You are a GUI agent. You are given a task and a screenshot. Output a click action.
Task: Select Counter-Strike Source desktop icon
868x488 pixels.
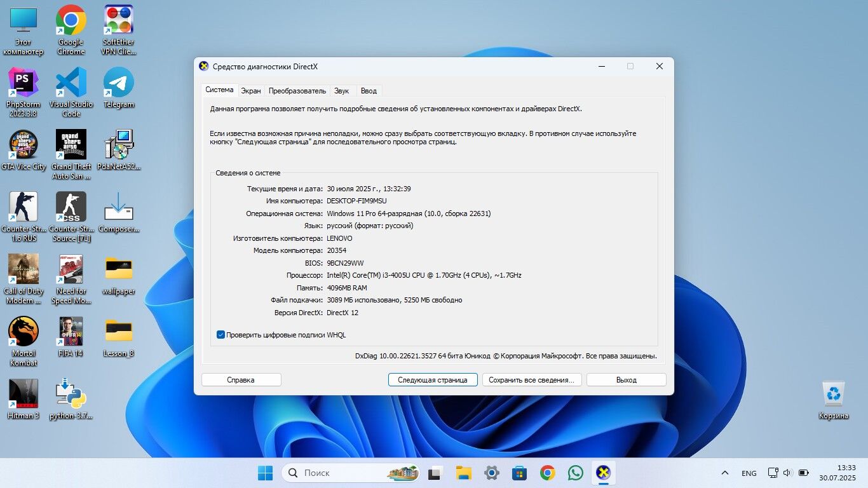coord(71,217)
